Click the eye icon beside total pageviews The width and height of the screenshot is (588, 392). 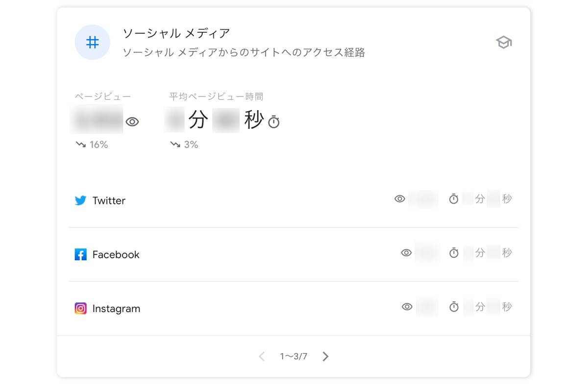[132, 122]
